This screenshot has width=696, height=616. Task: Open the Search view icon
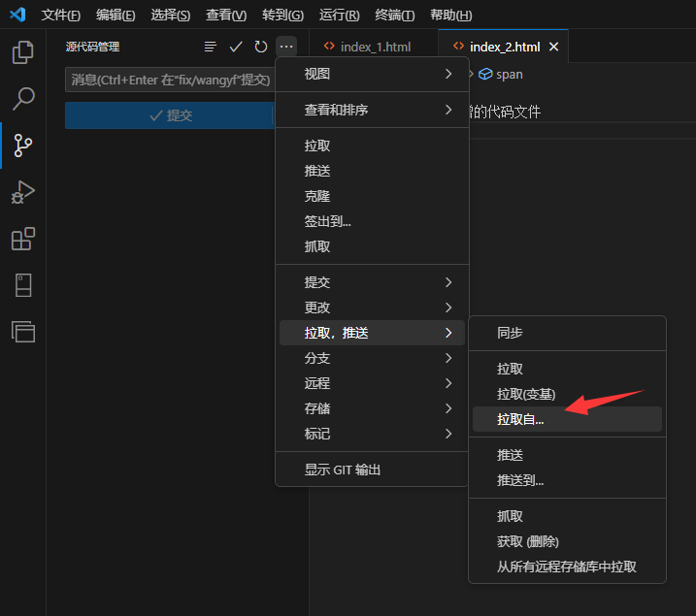click(x=22, y=98)
